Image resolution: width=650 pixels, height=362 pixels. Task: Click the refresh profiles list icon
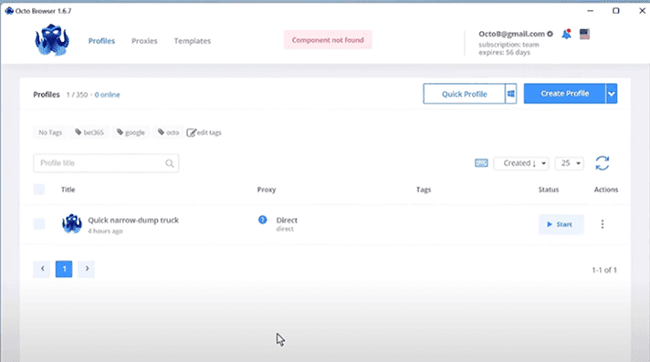602,163
